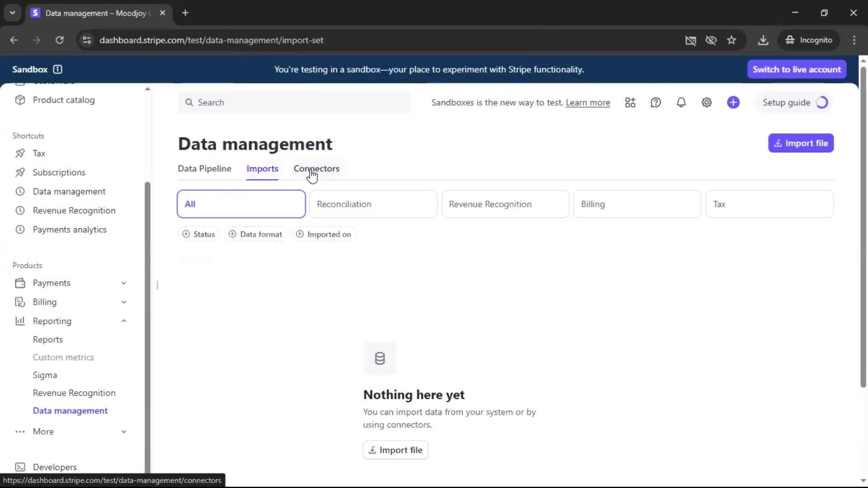
Task: Expand the More menu in sidebar
Action: (x=123, y=432)
